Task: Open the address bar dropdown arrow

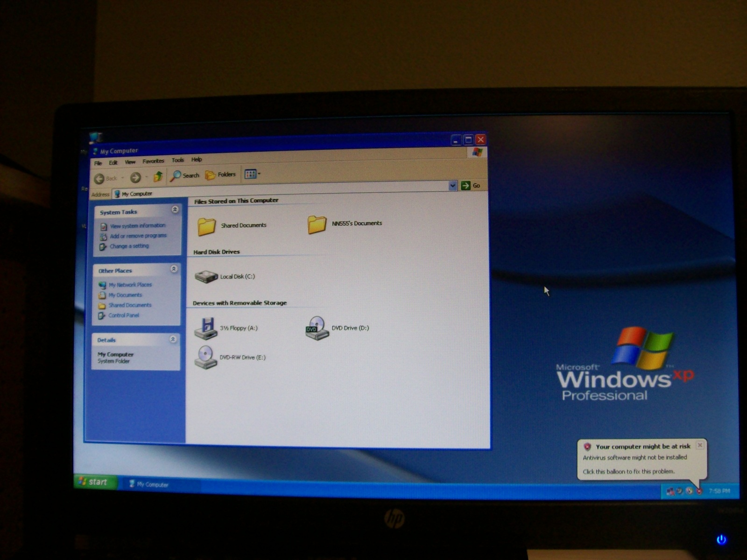Action: [x=452, y=186]
